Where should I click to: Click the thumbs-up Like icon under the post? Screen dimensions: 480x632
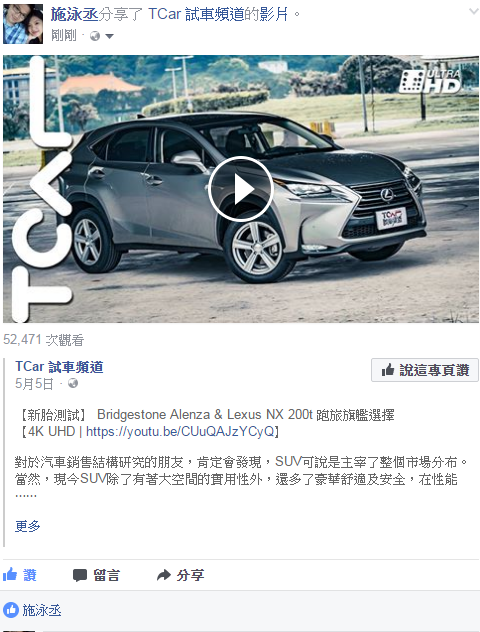point(10,574)
